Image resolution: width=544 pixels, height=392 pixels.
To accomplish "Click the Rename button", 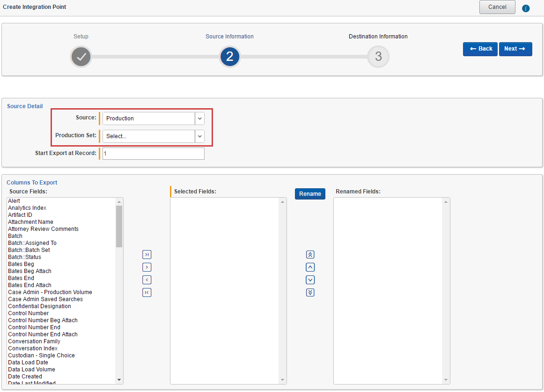I will pyautogui.click(x=310, y=194).
